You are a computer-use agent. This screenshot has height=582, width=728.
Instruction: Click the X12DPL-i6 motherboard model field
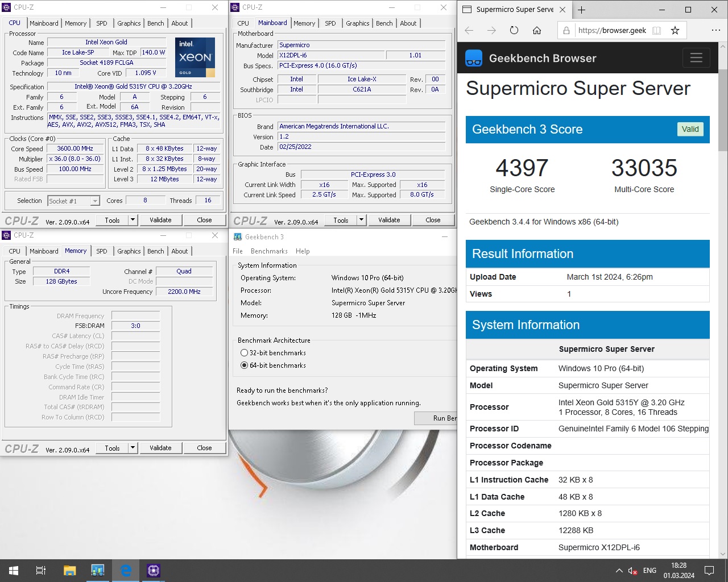point(330,55)
